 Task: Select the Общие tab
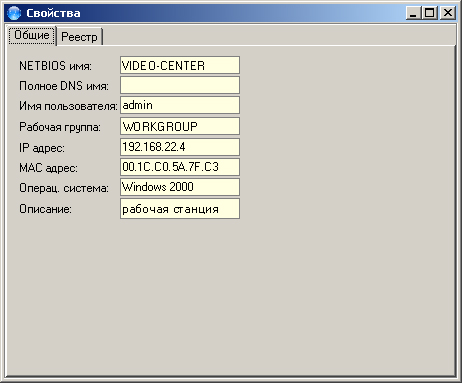(x=32, y=35)
